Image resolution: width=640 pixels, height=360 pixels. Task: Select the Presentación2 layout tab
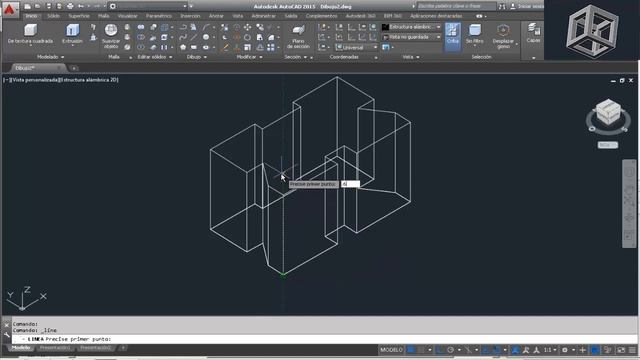click(x=95, y=348)
